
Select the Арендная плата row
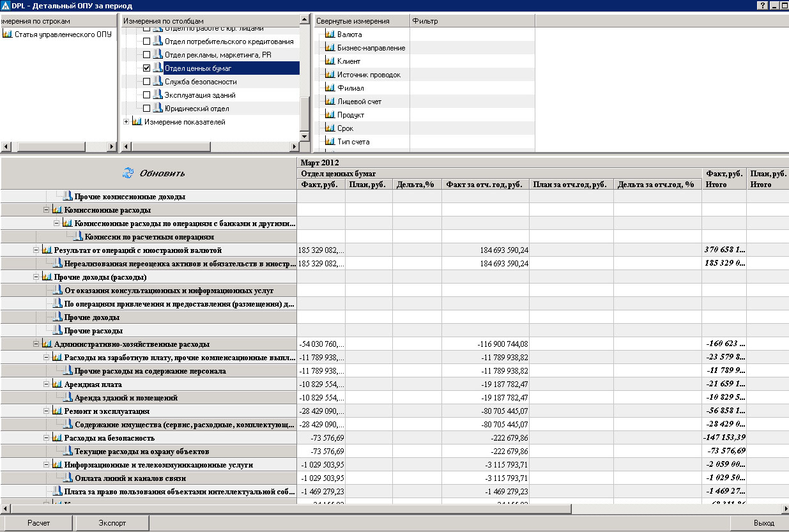[93, 384]
